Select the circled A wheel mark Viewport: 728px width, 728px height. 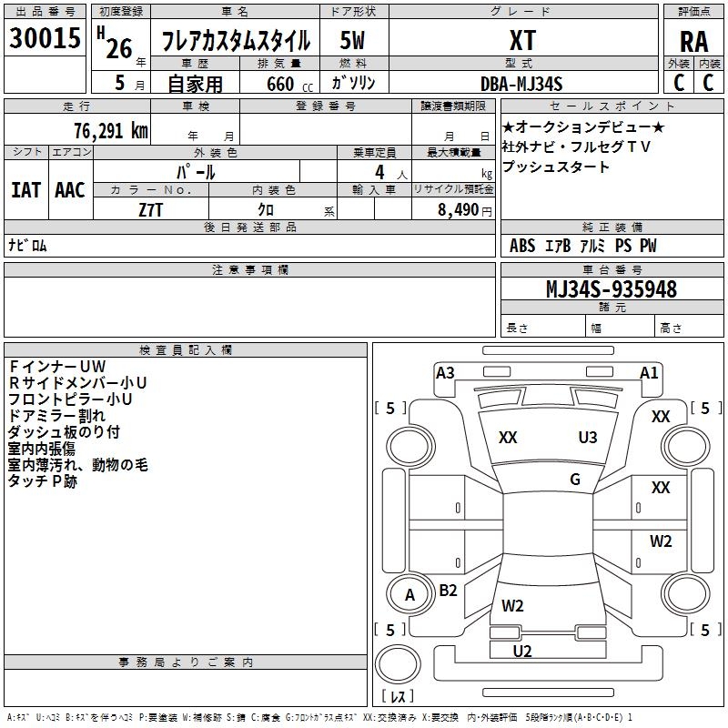coord(410,595)
